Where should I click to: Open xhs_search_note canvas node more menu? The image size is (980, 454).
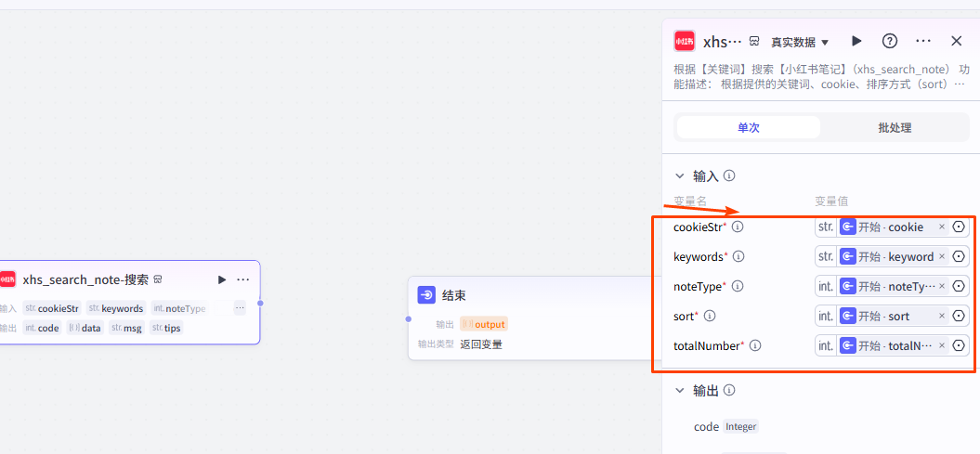point(243,279)
